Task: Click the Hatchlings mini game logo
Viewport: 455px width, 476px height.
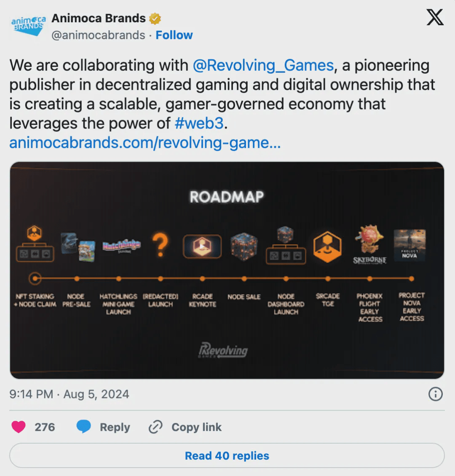Action: click(121, 245)
